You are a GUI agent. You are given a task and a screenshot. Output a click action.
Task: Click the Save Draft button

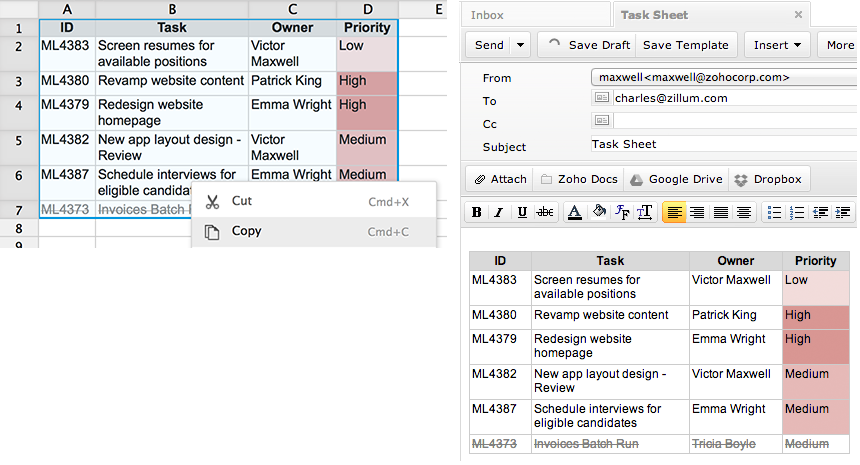click(x=588, y=45)
